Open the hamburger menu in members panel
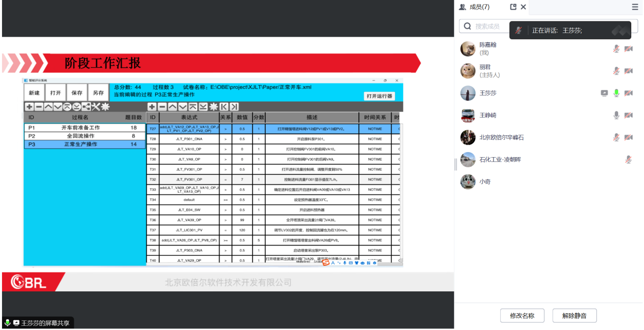644x330 pixels. click(635, 7)
